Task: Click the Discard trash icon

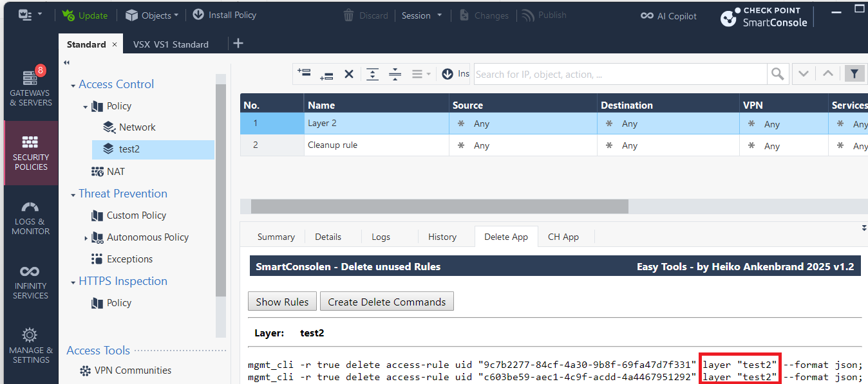Action: pos(348,15)
